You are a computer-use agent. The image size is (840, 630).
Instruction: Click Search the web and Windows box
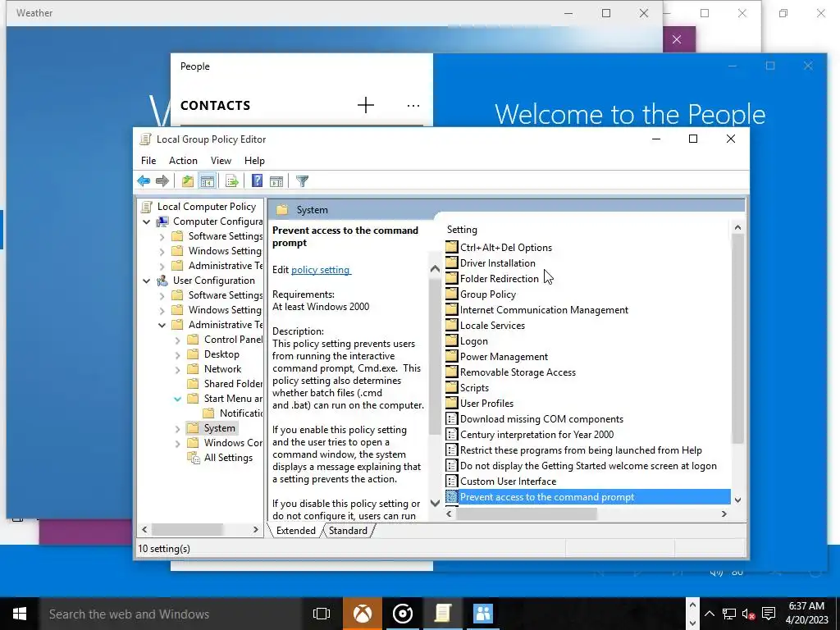pyautogui.click(x=171, y=614)
